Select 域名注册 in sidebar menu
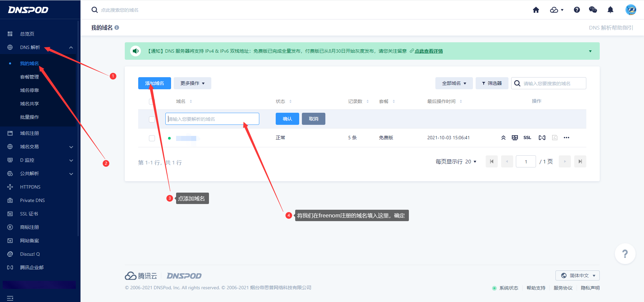The image size is (644, 302). click(30, 133)
